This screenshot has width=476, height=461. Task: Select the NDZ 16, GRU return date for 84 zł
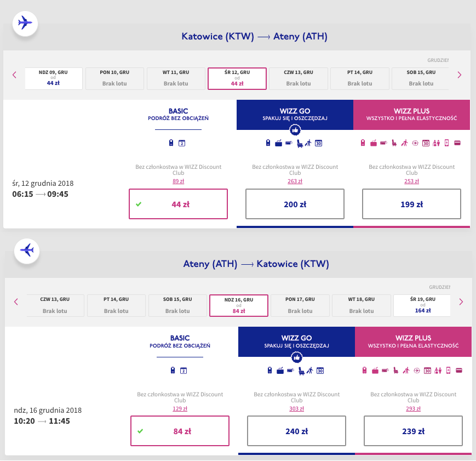pyautogui.click(x=239, y=305)
